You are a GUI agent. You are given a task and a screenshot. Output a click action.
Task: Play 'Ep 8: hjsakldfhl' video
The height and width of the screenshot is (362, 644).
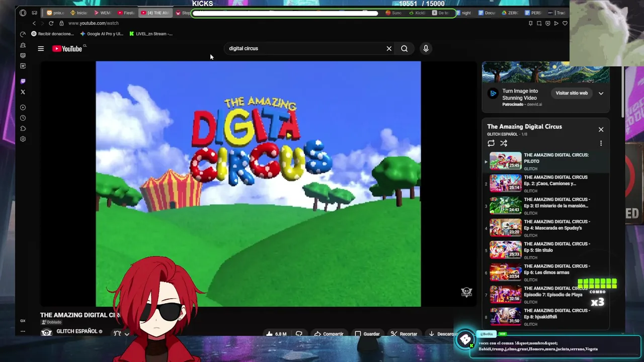click(x=546, y=317)
